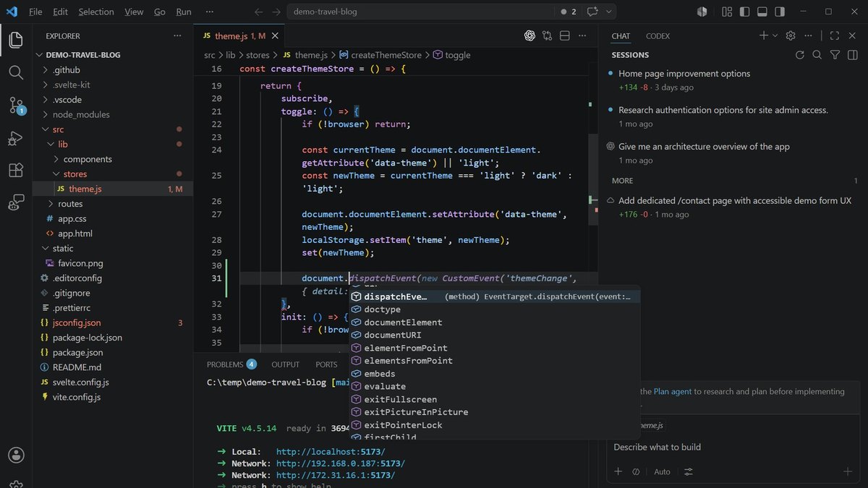Switch to the CODEX tab
Viewport: 868px width, 488px height.
tap(658, 36)
